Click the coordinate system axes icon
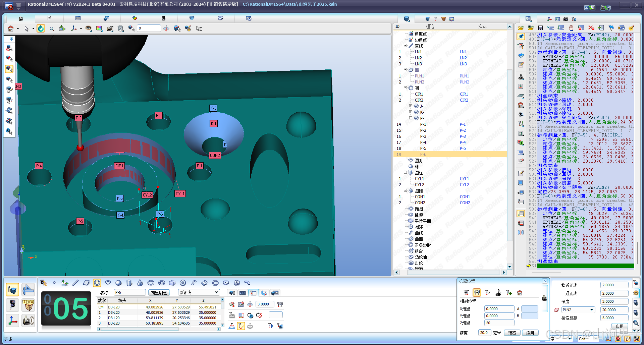This screenshot has height=345, width=644. point(12,321)
